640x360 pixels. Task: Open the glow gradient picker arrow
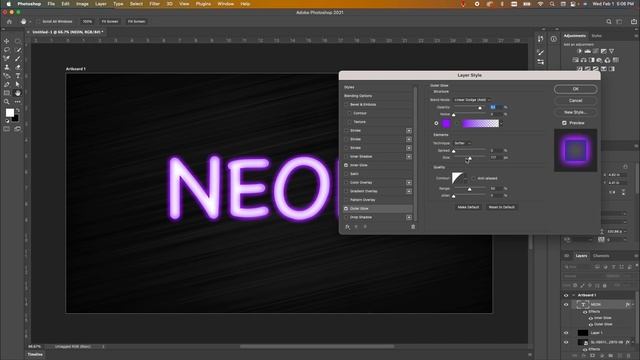(x=501, y=123)
